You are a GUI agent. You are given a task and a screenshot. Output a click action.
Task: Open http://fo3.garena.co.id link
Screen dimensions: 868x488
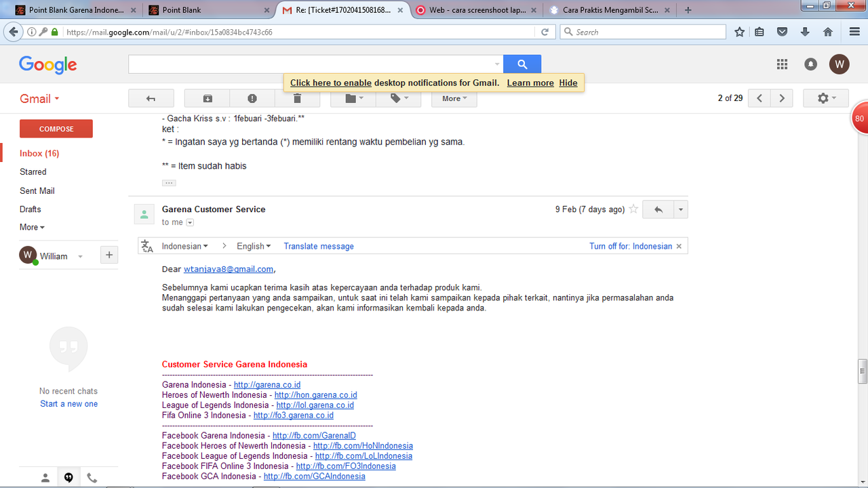[x=294, y=415]
